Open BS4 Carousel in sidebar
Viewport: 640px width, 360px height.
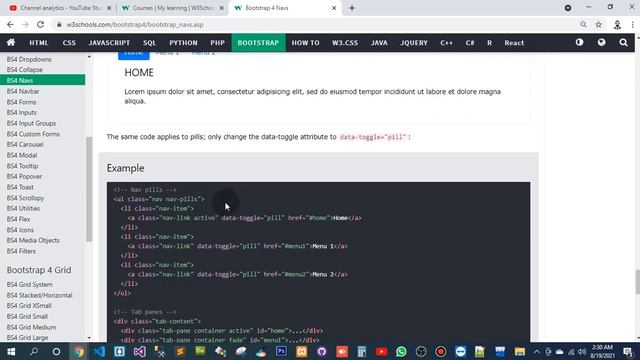24,144
